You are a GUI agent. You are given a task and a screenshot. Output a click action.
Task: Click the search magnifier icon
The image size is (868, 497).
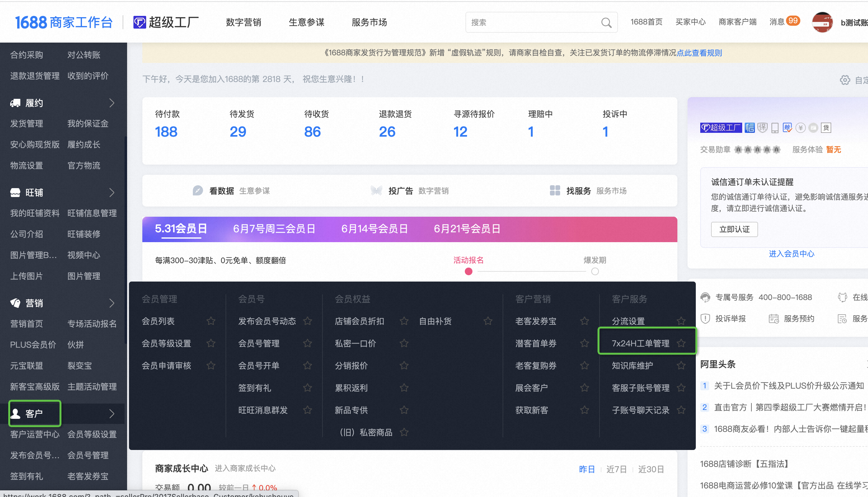pos(606,23)
